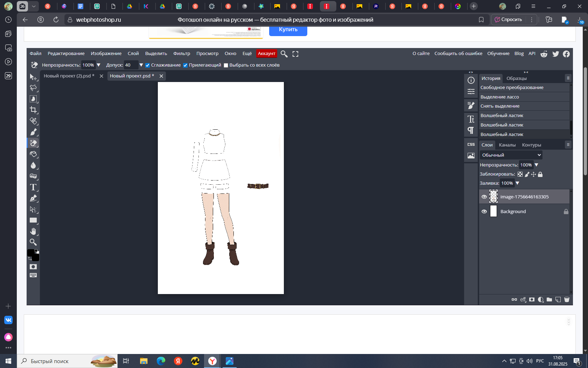Select the Hand tool
The width and height of the screenshot is (588, 368).
pyautogui.click(x=33, y=231)
